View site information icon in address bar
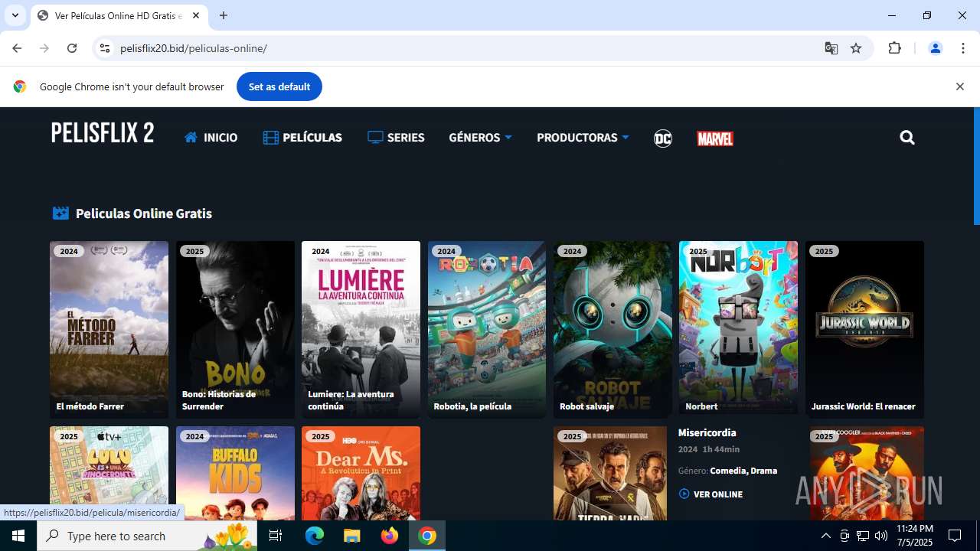The height and width of the screenshot is (551, 980). tap(105, 48)
